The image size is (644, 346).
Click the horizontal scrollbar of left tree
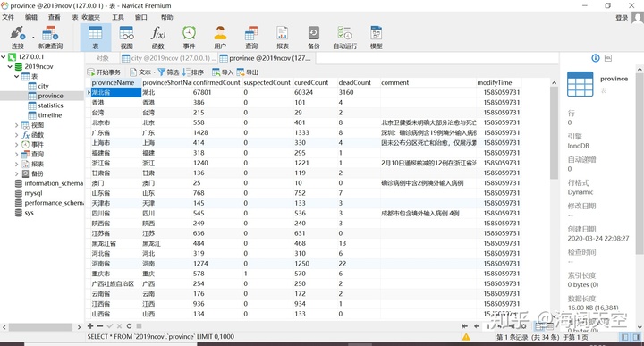40,327
